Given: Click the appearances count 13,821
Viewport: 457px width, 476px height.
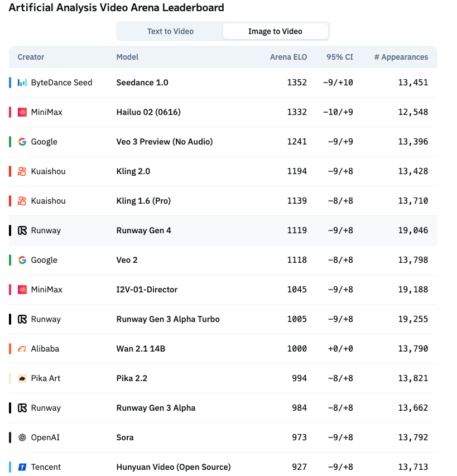Looking at the screenshot, I should [413, 378].
